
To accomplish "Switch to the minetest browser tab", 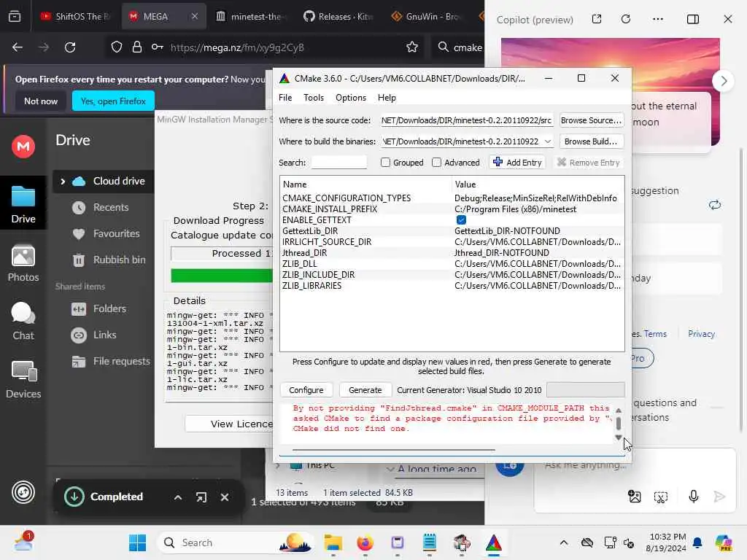I will [250, 17].
